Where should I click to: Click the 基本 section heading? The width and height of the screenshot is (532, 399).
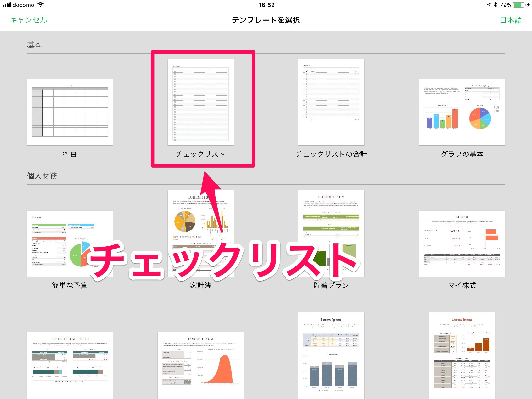[34, 45]
